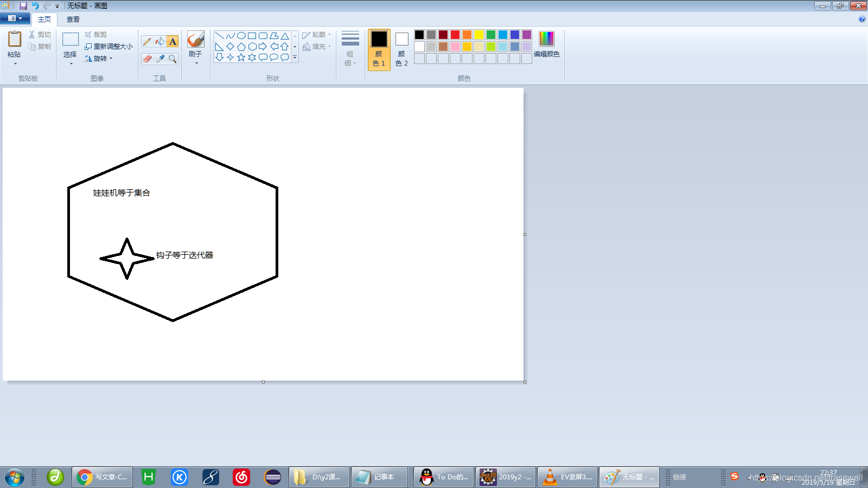The width and height of the screenshot is (868, 488).
Task: Choose the Rectangle shape
Action: (252, 36)
